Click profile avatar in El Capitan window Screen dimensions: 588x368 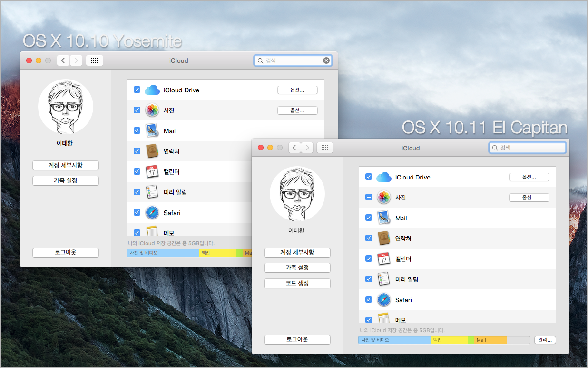pos(297,194)
